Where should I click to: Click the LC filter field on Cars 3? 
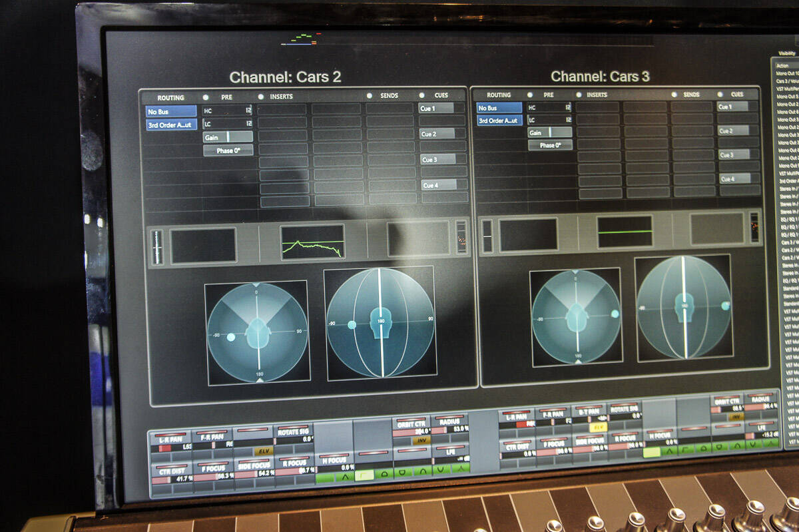coord(550,120)
